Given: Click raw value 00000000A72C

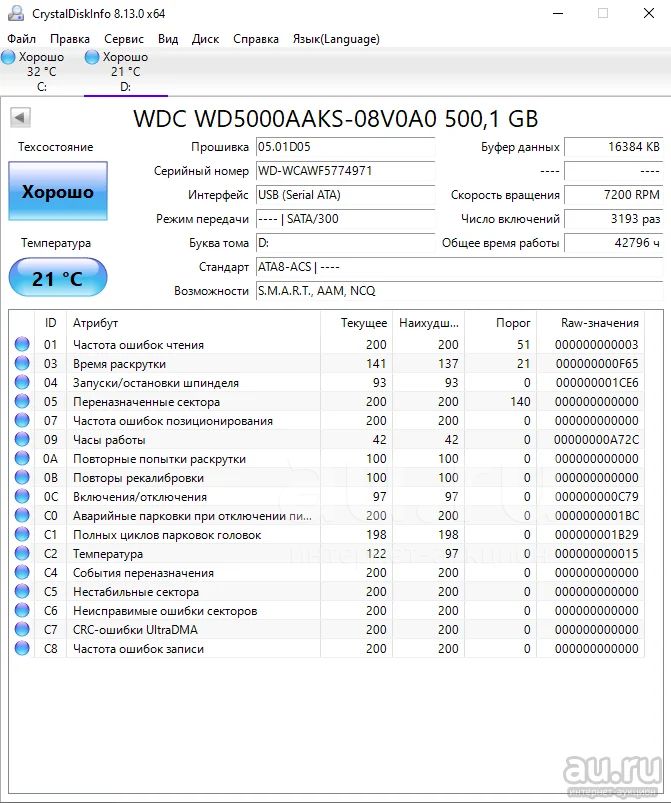Looking at the screenshot, I should click(596, 439).
